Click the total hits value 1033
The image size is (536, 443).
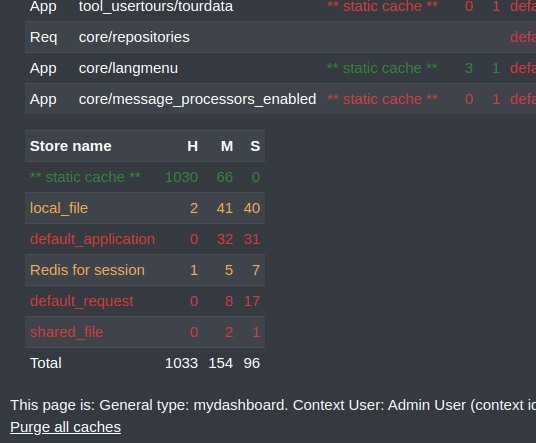pyautogui.click(x=182, y=363)
